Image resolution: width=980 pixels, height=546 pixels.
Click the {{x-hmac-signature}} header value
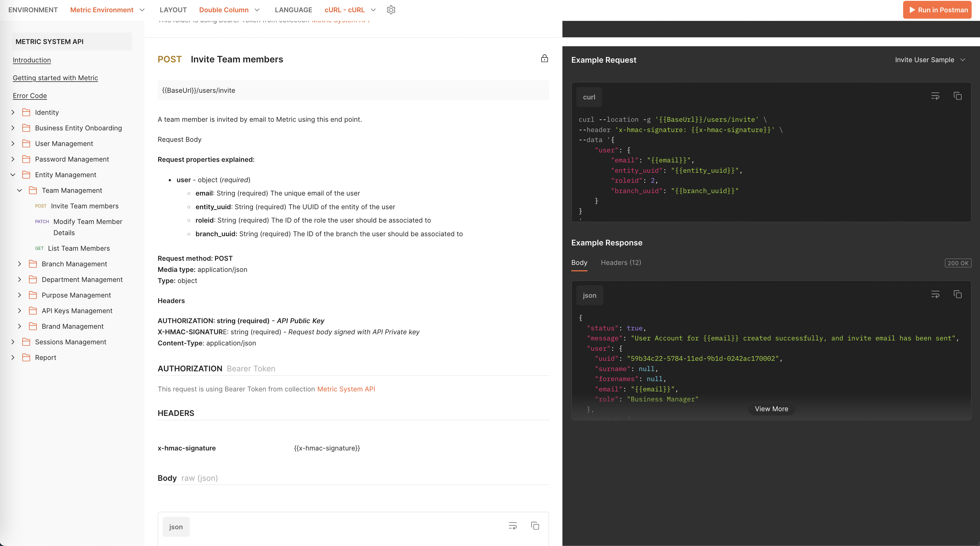tap(327, 448)
